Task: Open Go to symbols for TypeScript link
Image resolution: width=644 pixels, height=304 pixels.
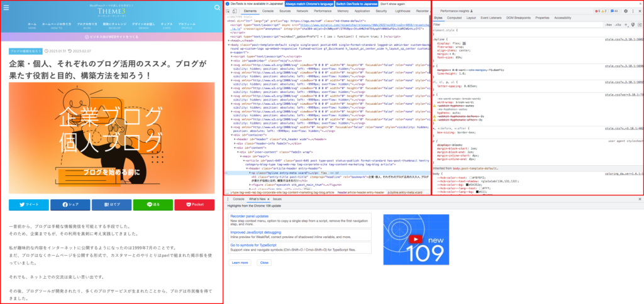Action: (x=253, y=245)
